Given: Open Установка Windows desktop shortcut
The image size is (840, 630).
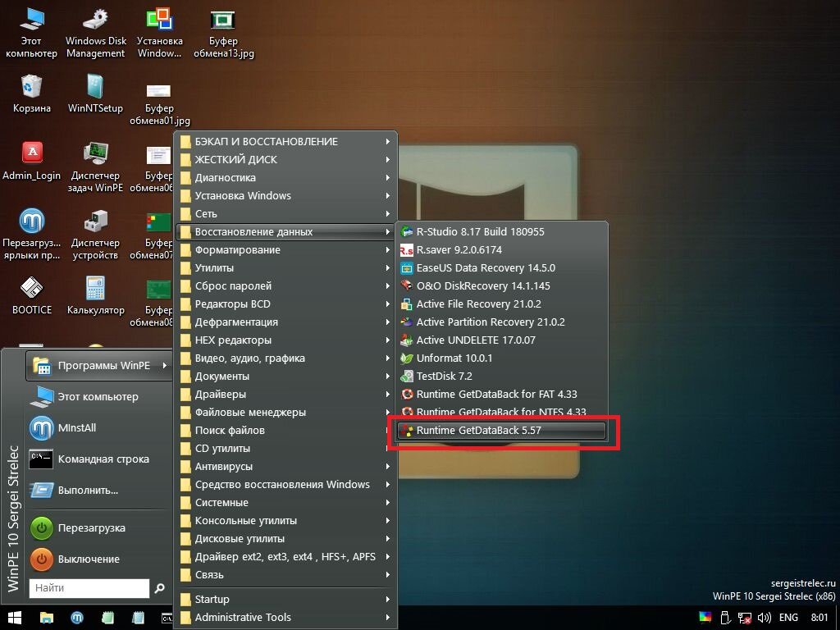Looking at the screenshot, I should click(159, 32).
